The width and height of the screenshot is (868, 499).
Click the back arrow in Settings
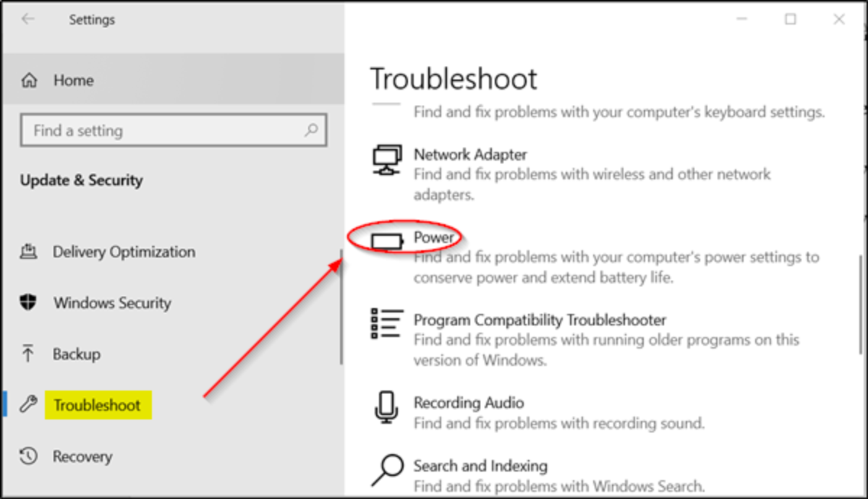tap(28, 20)
